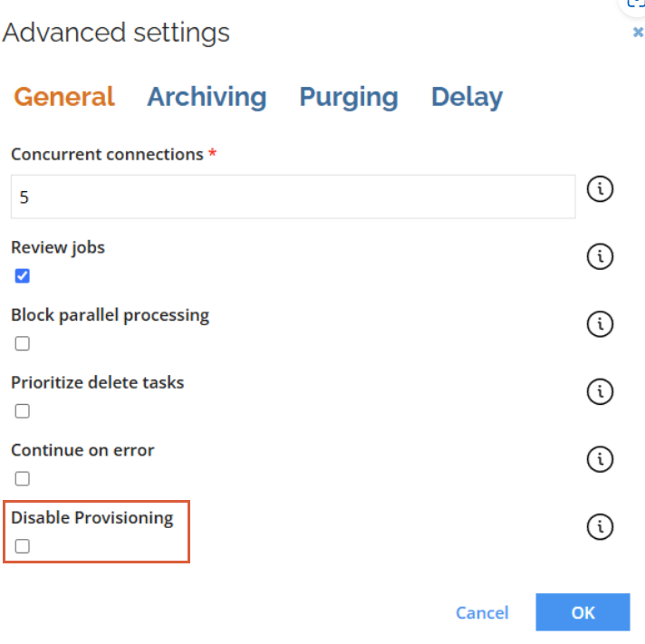Focus the Concurrent connections input field
Image resolution: width=645 pixels, height=644 pixels.
[293, 197]
